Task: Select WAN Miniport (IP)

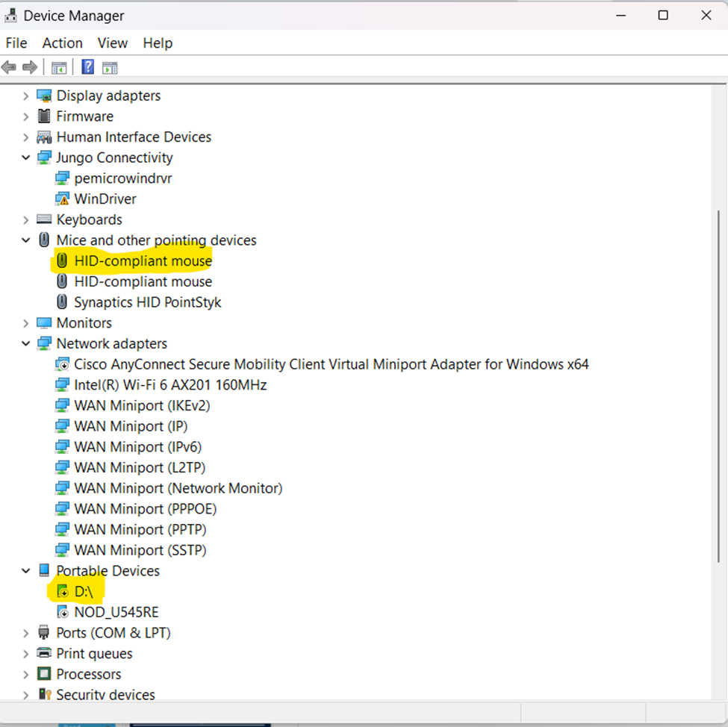Action: pyautogui.click(x=131, y=426)
